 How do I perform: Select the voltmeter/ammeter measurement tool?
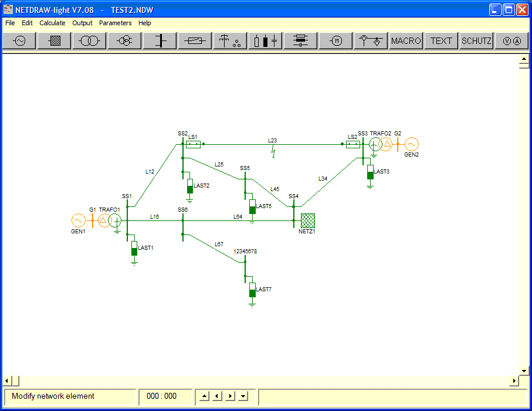pos(511,41)
